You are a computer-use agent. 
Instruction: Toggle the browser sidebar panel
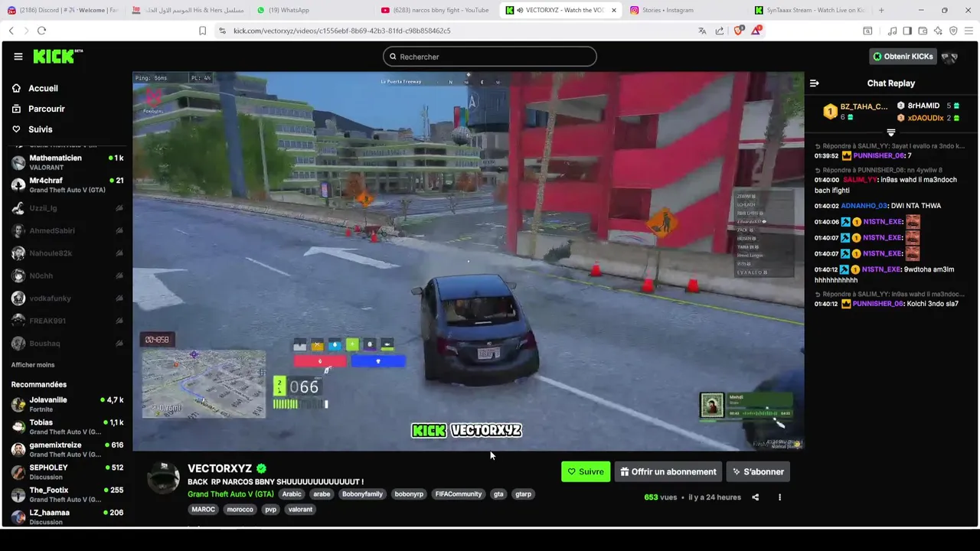pyautogui.click(x=907, y=31)
